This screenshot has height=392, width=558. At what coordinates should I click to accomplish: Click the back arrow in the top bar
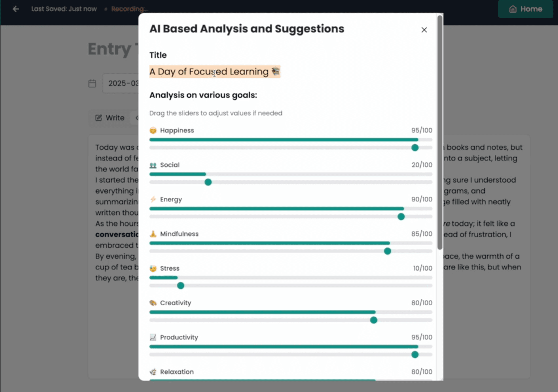click(x=16, y=9)
